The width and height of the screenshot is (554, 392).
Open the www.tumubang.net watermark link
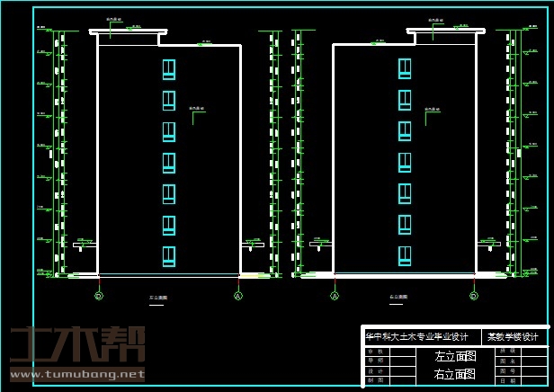coord(76,373)
